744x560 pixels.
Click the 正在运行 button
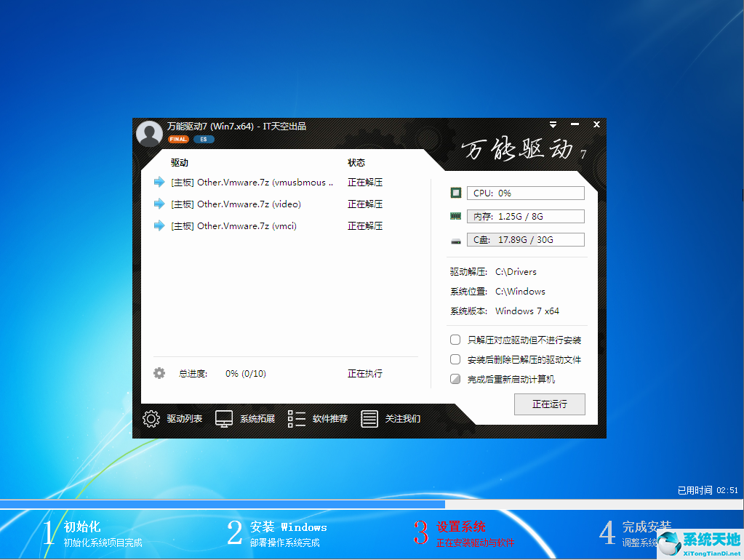[550, 404]
